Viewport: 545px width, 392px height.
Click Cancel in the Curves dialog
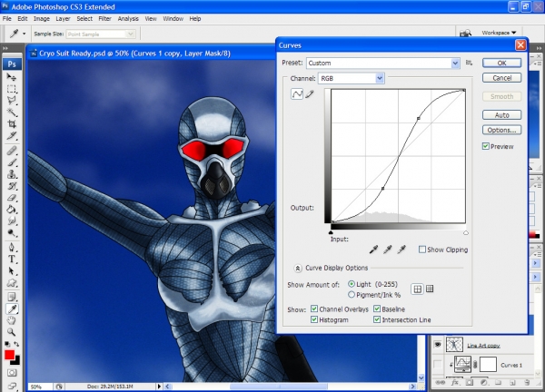pyautogui.click(x=501, y=78)
